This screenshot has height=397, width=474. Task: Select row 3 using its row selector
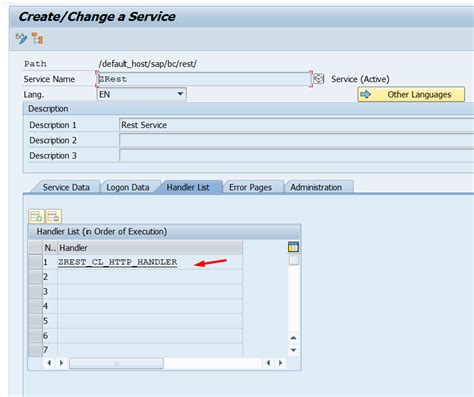point(35,291)
